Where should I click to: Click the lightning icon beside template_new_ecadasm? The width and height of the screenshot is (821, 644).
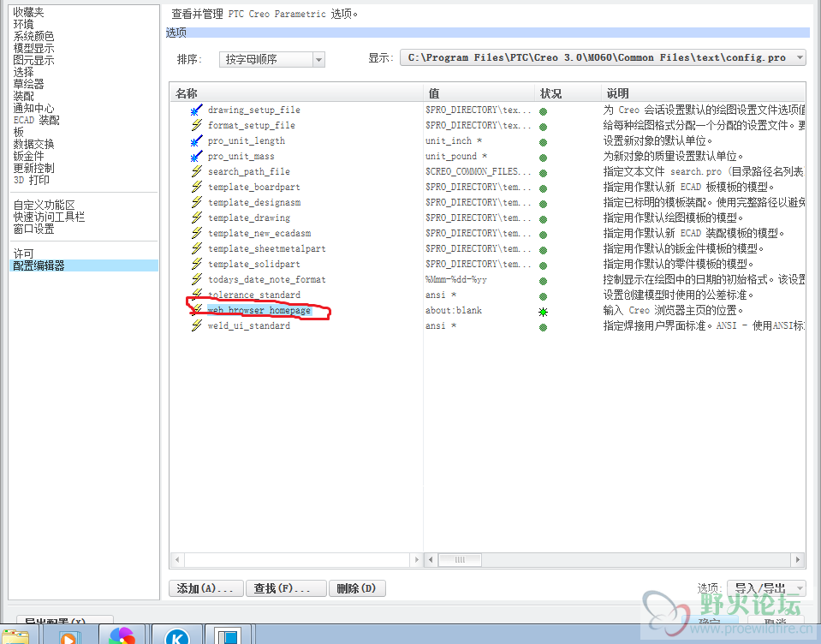tap(196, 233)
